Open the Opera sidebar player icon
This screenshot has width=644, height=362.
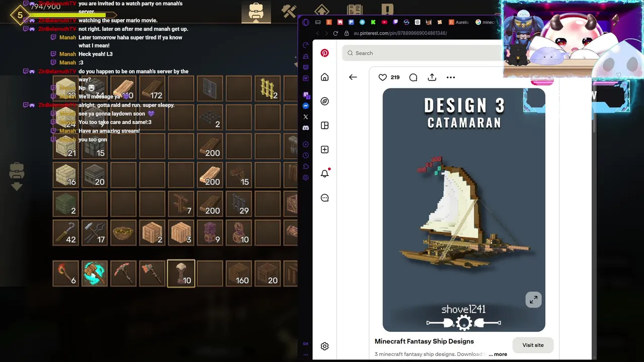click(x=305, y=144)
